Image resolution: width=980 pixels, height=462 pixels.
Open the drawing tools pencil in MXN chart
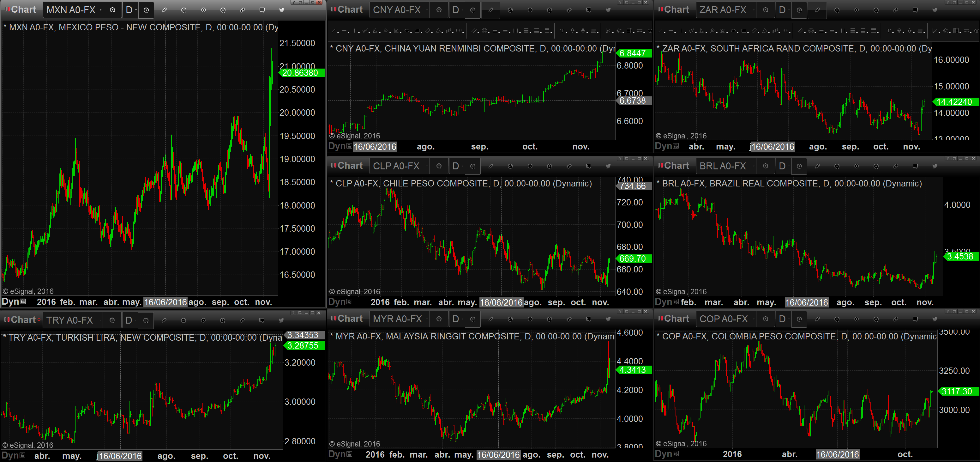(x=164, y=10)
